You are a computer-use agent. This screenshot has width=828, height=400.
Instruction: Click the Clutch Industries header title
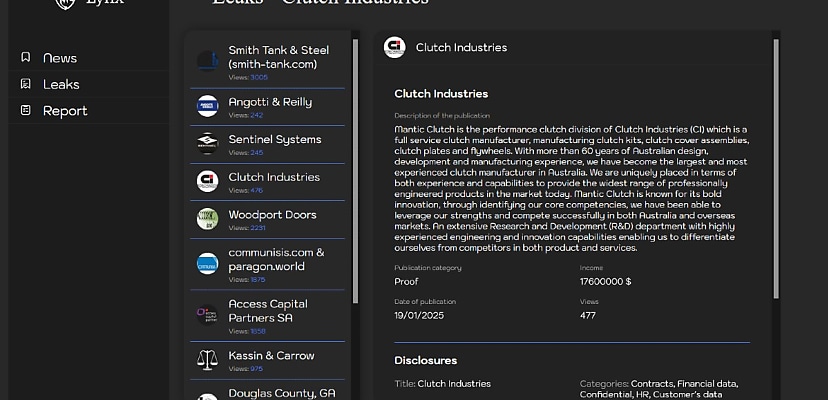click(461, 48)
